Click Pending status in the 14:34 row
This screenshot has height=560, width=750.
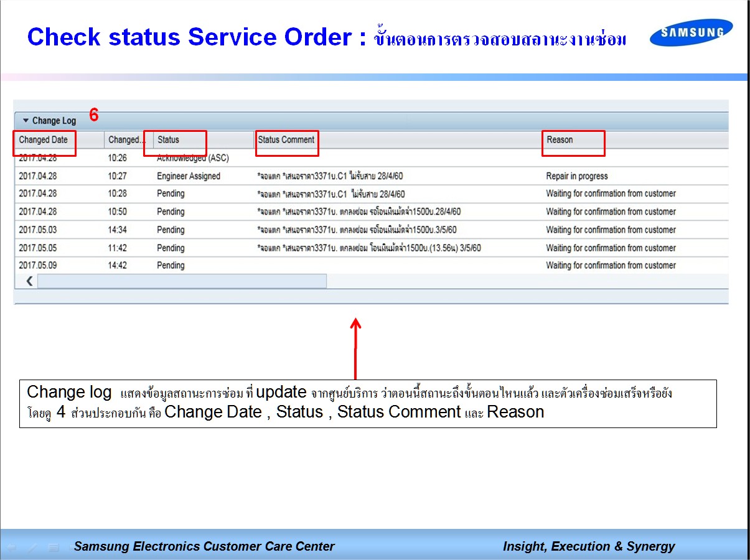171,230
